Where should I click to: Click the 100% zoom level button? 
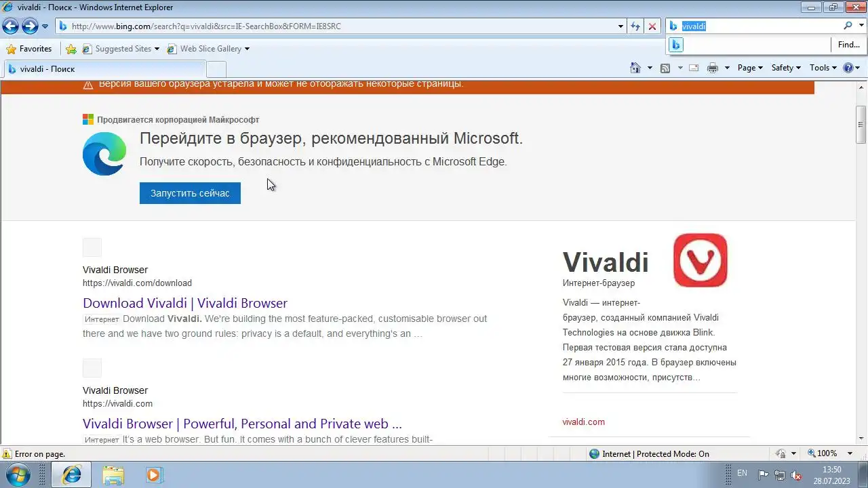[x=822, y=453]
